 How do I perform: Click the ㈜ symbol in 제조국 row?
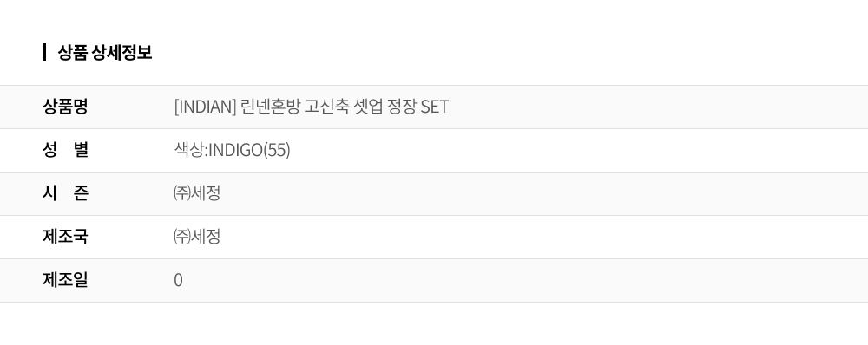[x=181, y=237]
